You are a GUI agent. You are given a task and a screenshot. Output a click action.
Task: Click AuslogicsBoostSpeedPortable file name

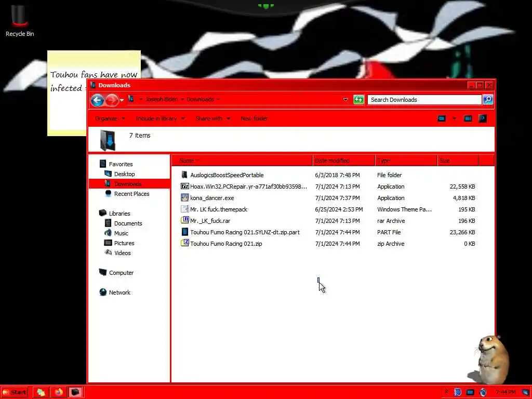(227, 175)
